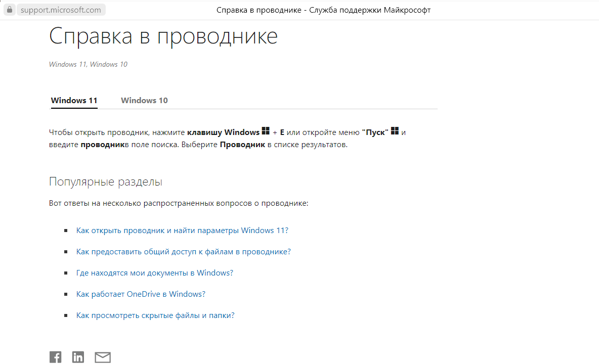Viewport: 599px width, 364px height.
Task: Click the Windows logo after "клавишу Windows"
Action: 266,131
